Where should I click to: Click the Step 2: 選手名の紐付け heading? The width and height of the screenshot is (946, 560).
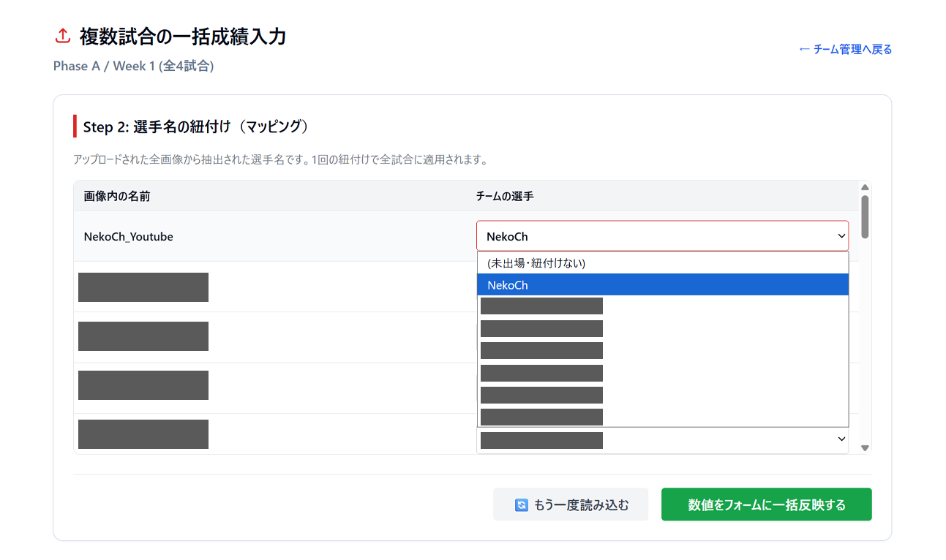click(x=195, y=126)
